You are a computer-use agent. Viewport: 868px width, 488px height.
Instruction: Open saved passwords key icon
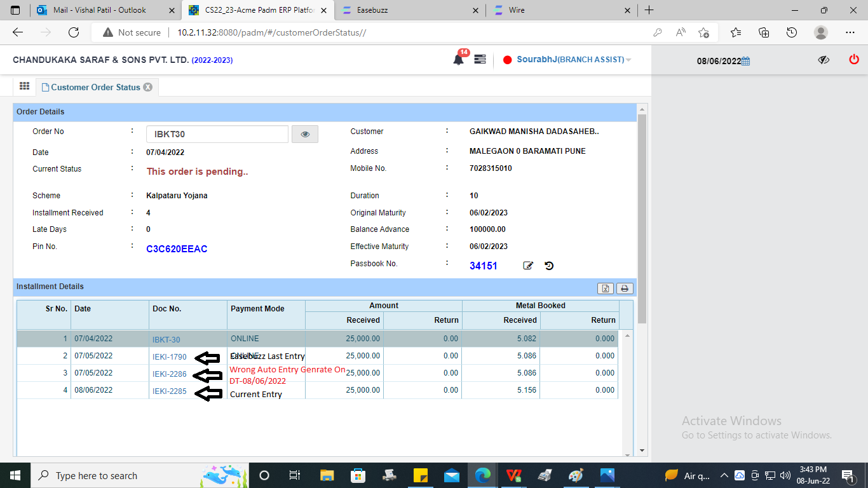tap(657, 32)
